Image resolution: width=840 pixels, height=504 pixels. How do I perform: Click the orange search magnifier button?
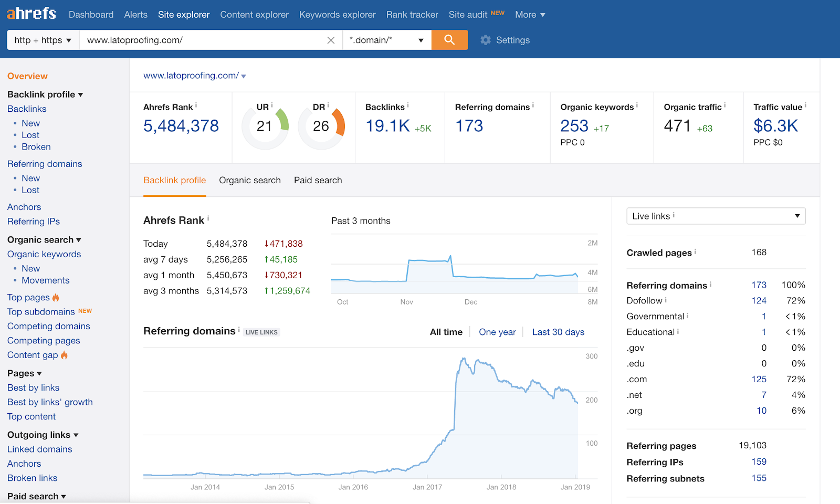pos(449,40)
